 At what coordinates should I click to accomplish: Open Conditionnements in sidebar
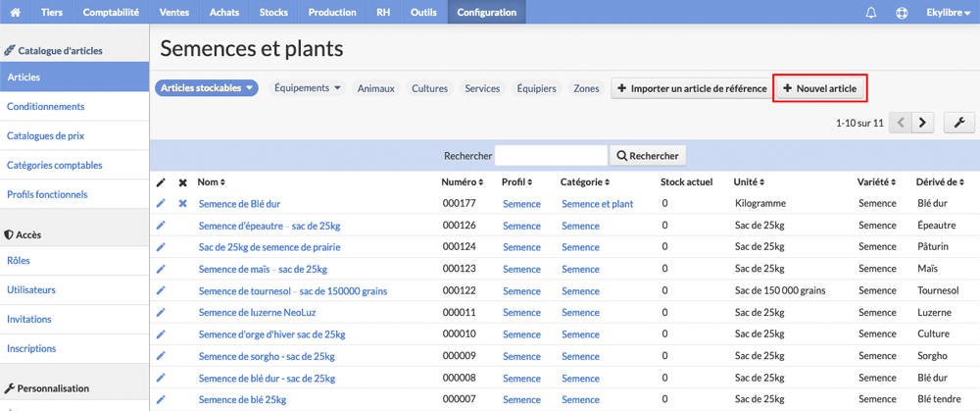[x=74, y=106]
